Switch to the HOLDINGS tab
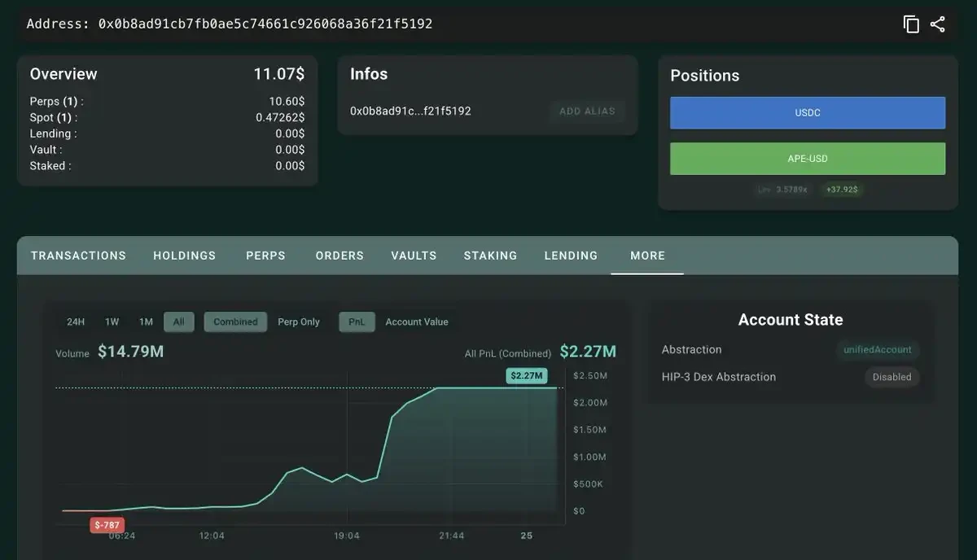 point(184,255)
